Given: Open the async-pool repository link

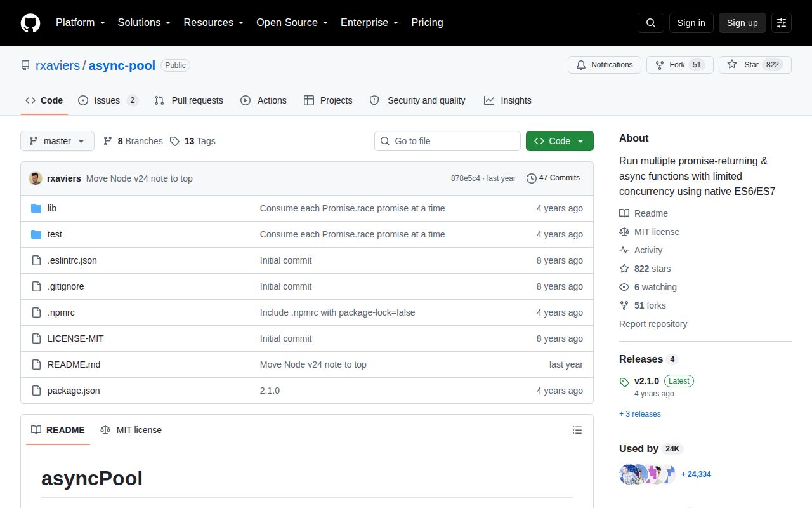Looking at the screenshot, I should click(122, 65).
